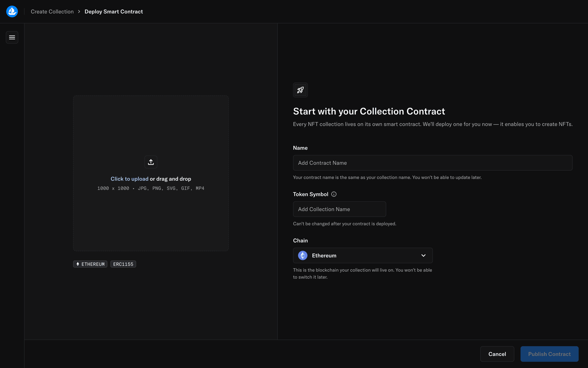This screenshot has height=368, width=588.
Task: Click the Name field label
Action: (300, 148)
